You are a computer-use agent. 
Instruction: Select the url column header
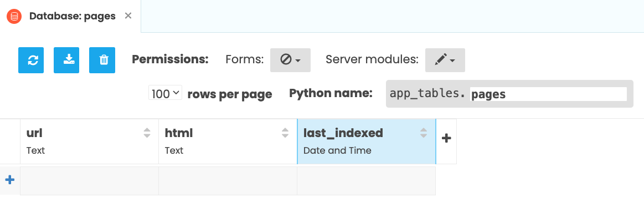(90, 142)
